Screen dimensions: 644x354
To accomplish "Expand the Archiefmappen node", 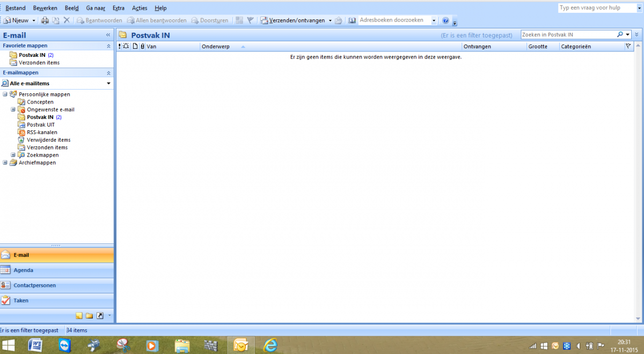I will coord(5,163).
